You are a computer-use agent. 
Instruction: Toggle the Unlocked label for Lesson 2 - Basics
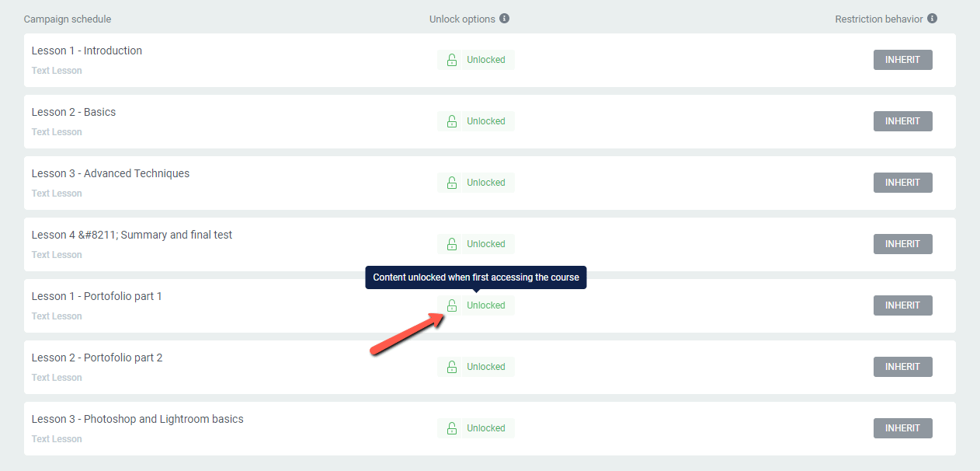(x=486, y=121)
